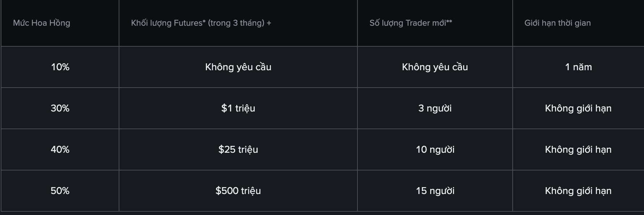Screen dimensions: 644x215
Task: Select "Không giới hạn" in the 40% row
Action: 578,149
